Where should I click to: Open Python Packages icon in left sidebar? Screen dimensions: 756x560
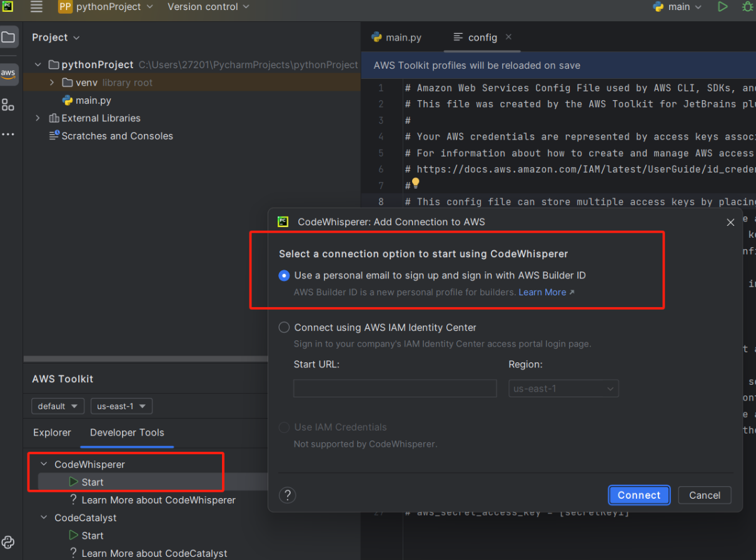8,542
